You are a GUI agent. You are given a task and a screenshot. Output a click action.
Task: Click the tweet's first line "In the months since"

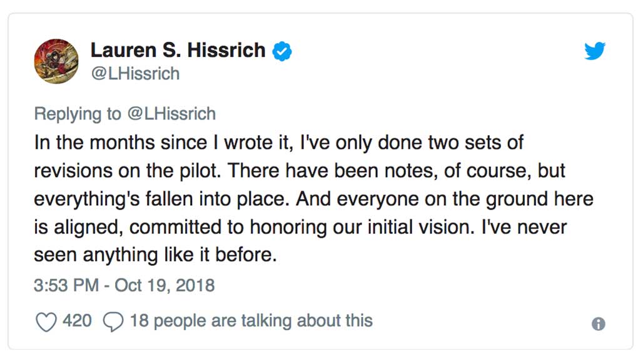click(x=121, y=143)
